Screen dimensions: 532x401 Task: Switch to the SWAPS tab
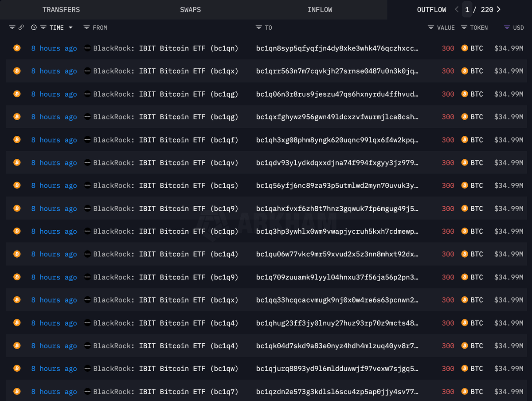click(x=190, y=9)
